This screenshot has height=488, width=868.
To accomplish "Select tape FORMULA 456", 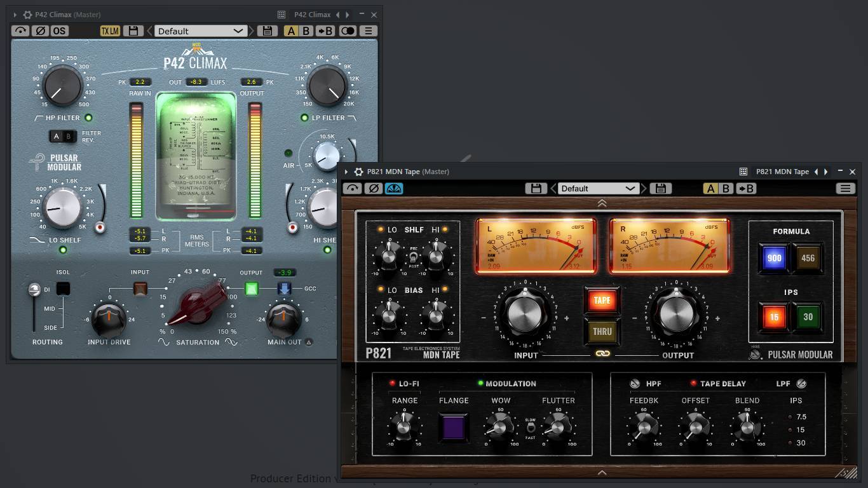I will coord(808,258).
